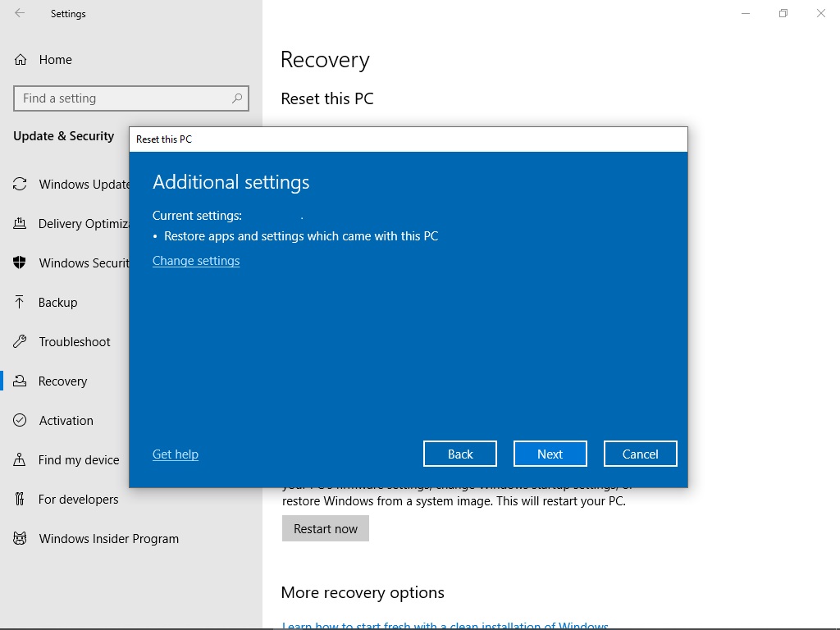The image size is (840, 630).
Task: Click the Restore apps and settings text
Action: pos(301,236)
